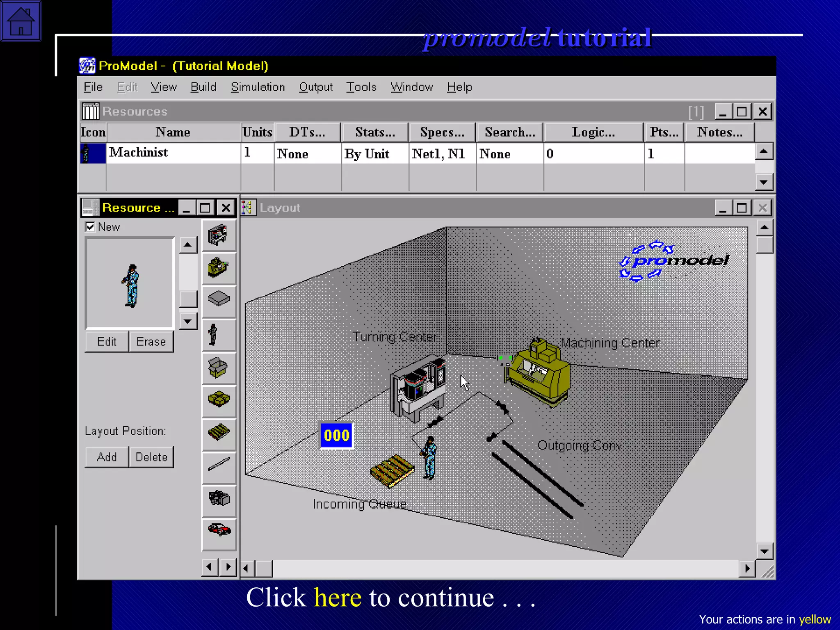Select the machinist person graphic icon

(219, 335)
